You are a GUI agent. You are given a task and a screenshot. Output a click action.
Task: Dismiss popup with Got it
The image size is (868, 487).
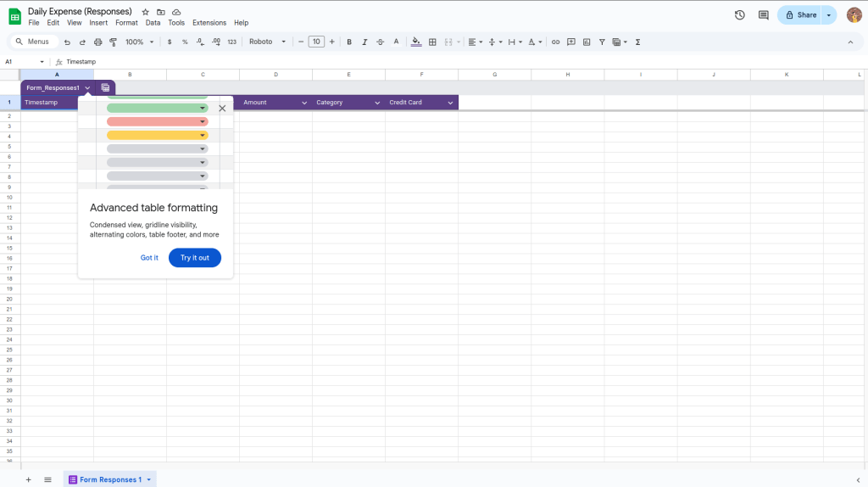coord(149,258)
